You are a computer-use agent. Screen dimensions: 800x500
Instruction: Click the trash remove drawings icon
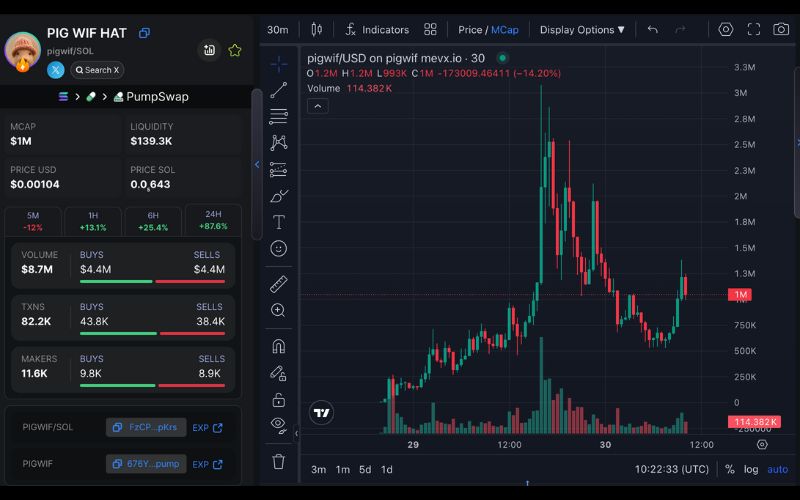(279, 461)
